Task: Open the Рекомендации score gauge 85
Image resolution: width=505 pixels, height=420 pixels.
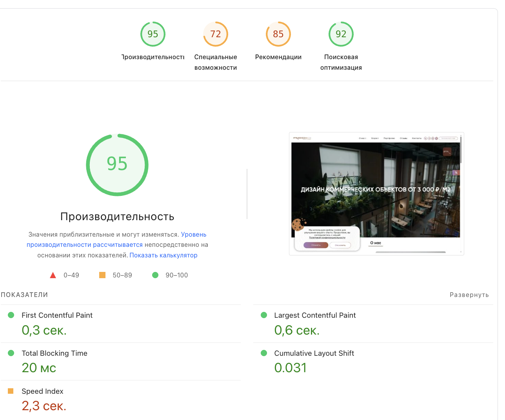Action: pos(278,34)
